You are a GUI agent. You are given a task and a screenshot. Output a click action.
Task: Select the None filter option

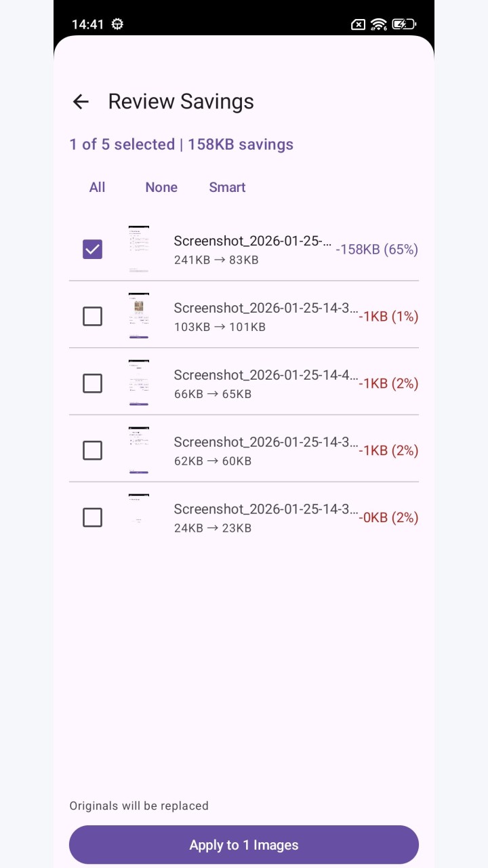tap(161, 187)
